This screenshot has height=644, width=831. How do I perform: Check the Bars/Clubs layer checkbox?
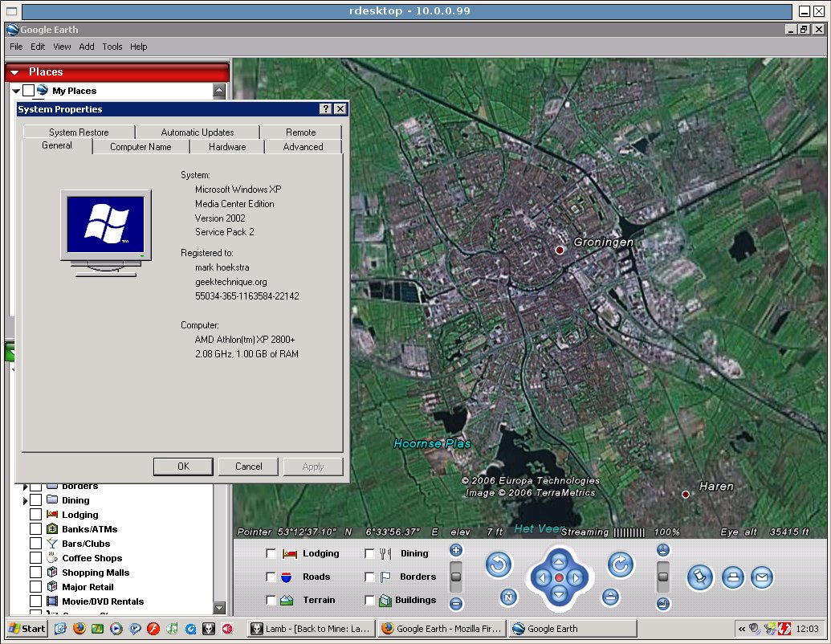click(x=35, y=544)
